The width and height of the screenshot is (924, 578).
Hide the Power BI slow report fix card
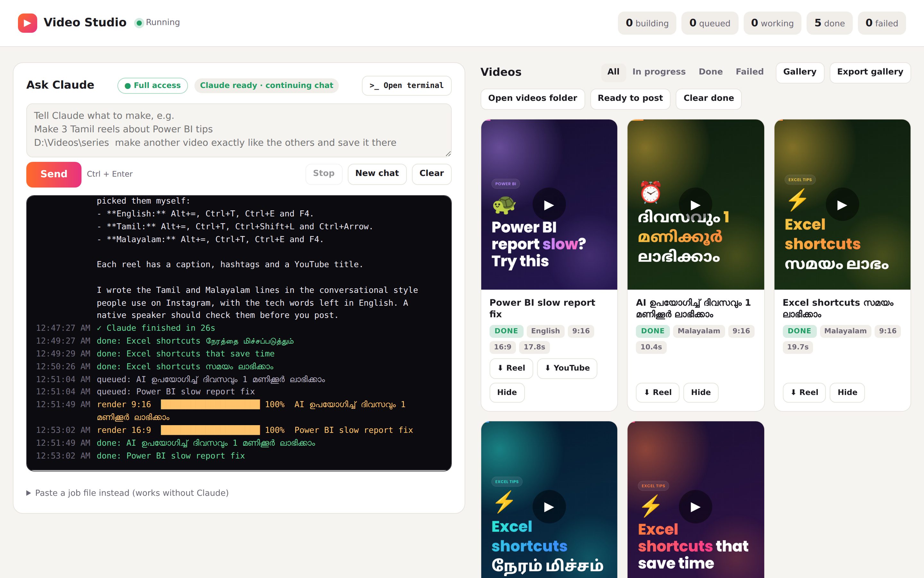507,393
